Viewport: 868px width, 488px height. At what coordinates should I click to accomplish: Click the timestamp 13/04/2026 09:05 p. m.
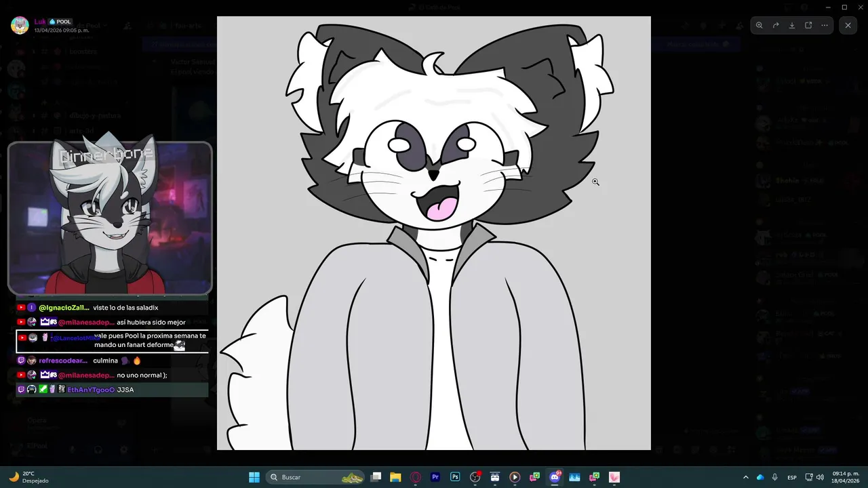(x=62, y=30)
